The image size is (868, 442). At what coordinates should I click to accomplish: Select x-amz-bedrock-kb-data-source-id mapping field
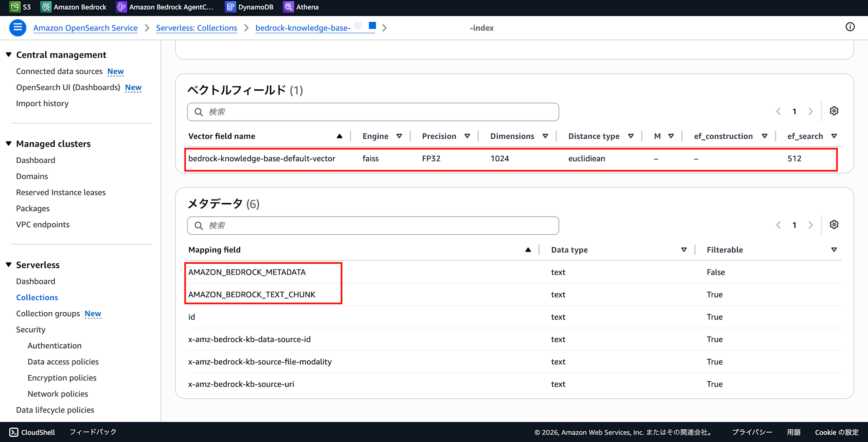[249, 339]
